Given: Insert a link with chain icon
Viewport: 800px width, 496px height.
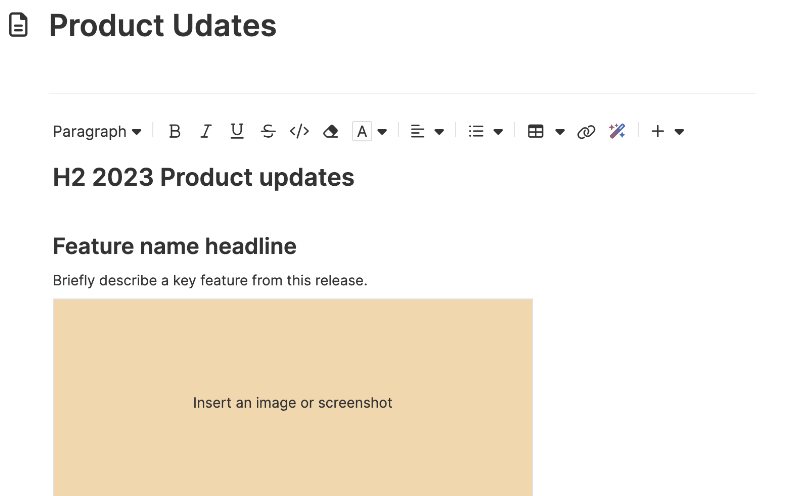Looking at the screenshot, I should (586, 132).
